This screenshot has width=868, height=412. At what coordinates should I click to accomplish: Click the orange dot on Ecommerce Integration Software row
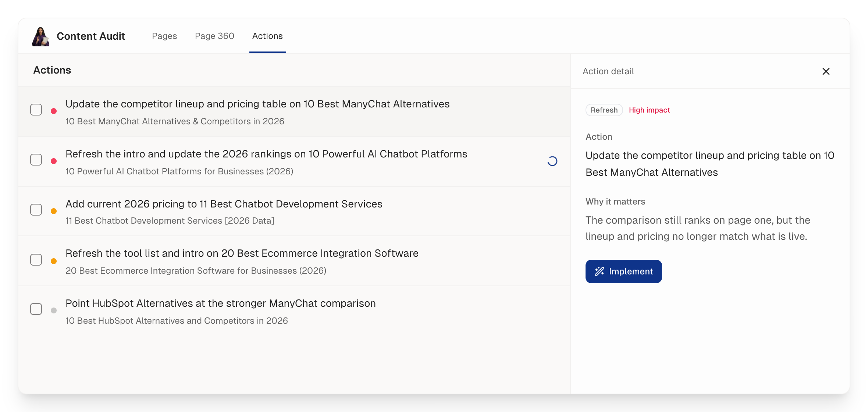tap(54, 261)
